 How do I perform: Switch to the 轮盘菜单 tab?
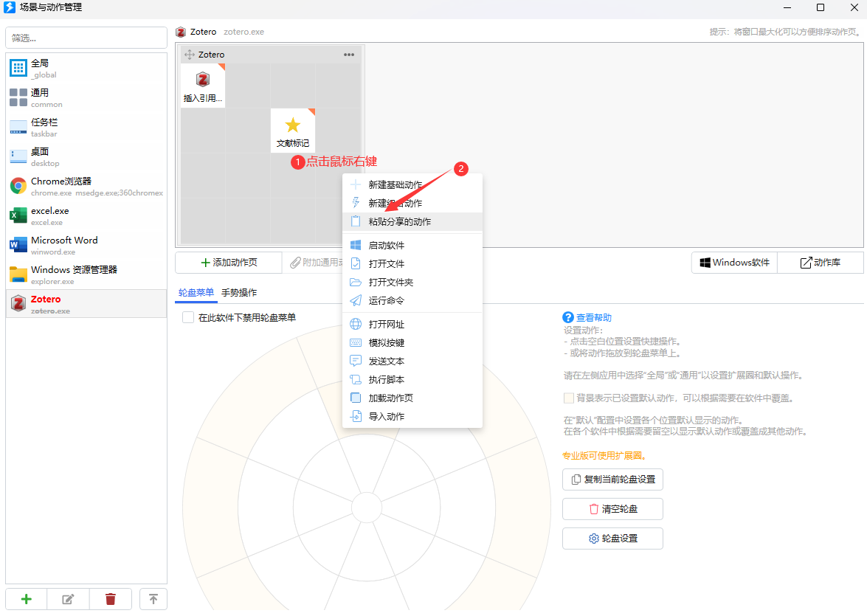(196, 293)
